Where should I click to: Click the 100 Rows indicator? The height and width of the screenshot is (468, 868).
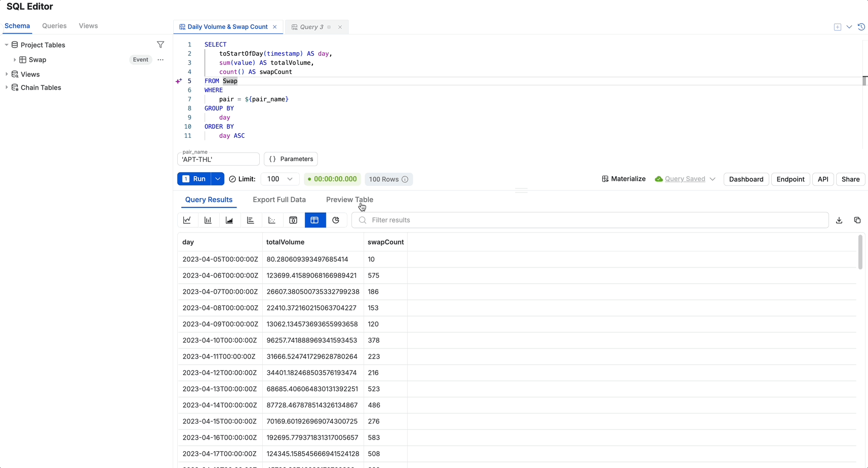388,179
